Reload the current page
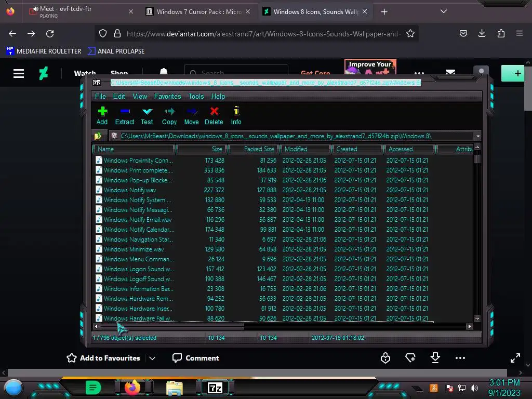Viewport: 532px width, 399px height. (x=50, y=34)
